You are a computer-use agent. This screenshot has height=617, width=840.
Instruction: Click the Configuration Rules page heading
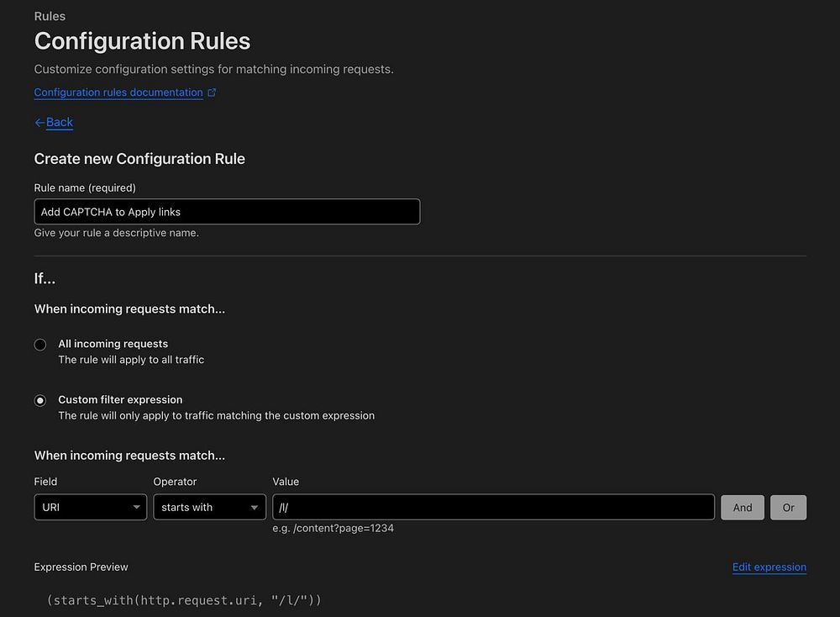tap(142, 41)
